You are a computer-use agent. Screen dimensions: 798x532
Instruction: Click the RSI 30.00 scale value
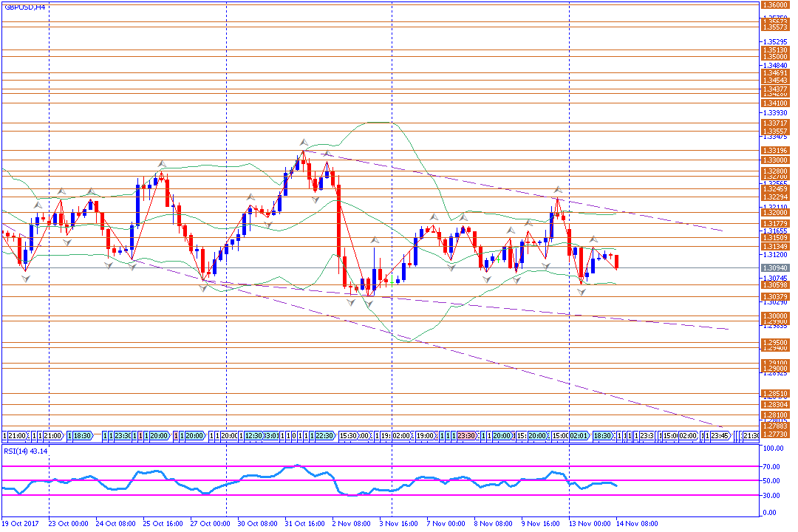coord(771,495)
